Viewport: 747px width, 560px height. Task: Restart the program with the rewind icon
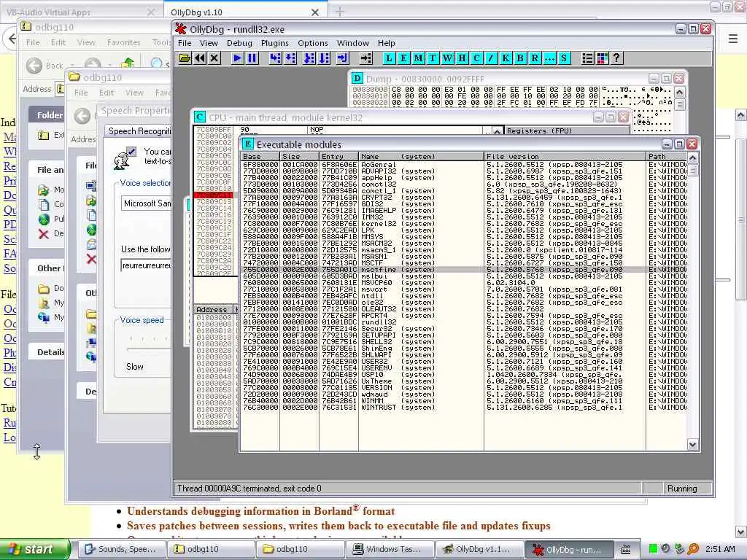(200, 58)
